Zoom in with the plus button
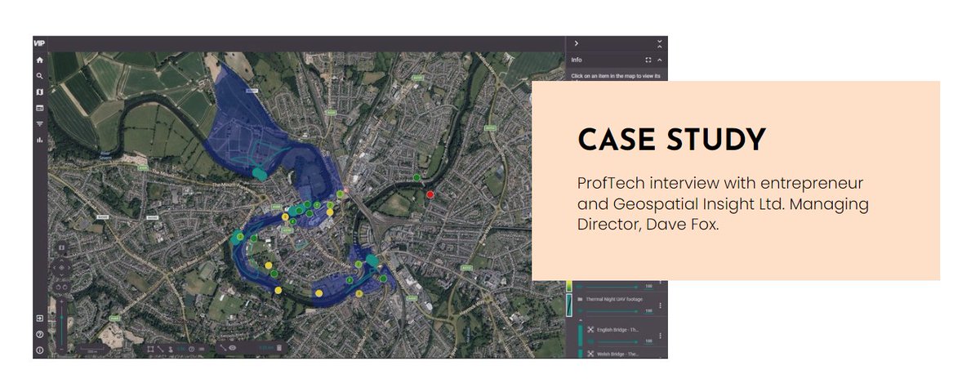 pyautogui.click(x=61, y=301)
